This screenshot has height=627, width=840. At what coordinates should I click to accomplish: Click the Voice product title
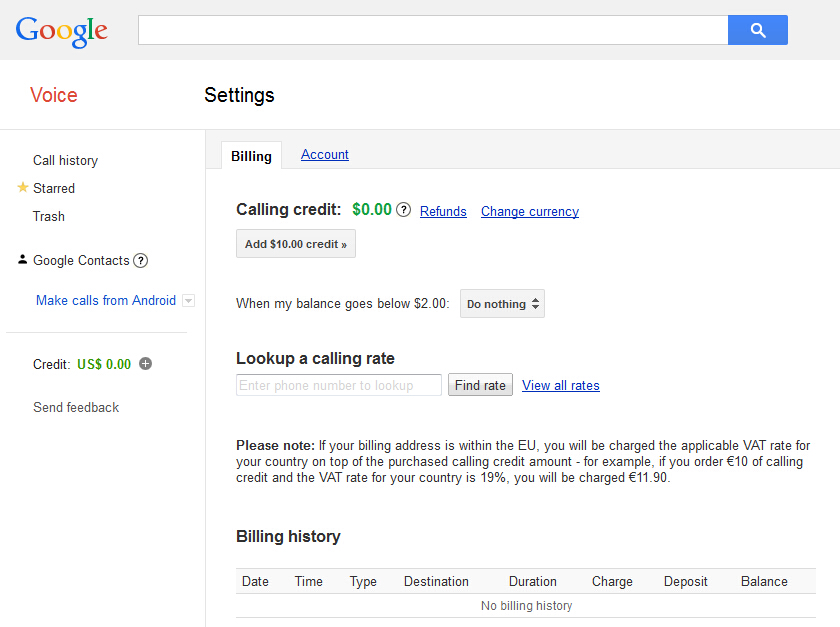point(54,95)
